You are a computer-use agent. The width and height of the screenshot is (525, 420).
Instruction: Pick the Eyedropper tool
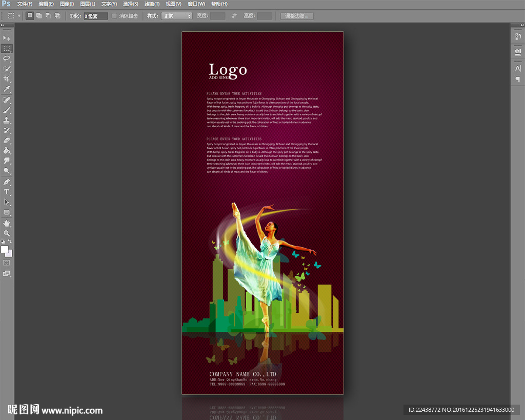7,89
